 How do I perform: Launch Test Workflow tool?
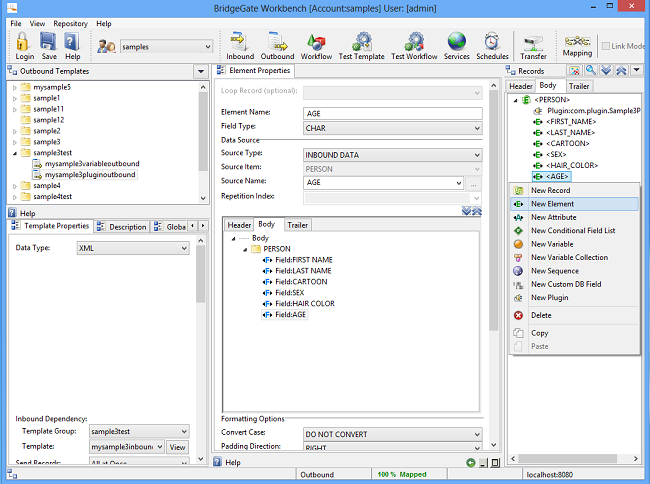coord(414,46)
